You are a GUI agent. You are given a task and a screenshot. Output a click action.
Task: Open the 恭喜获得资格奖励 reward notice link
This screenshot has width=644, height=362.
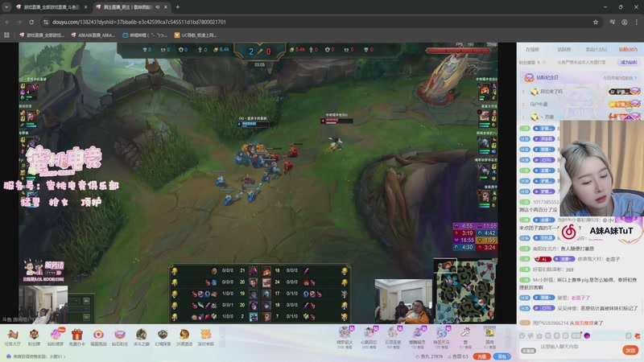click(x=36, y=356)
